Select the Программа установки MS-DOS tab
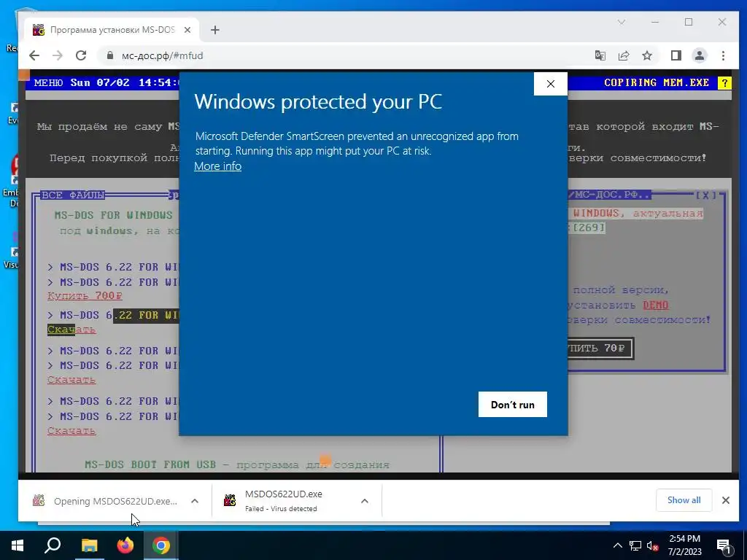 click(112, 30)
